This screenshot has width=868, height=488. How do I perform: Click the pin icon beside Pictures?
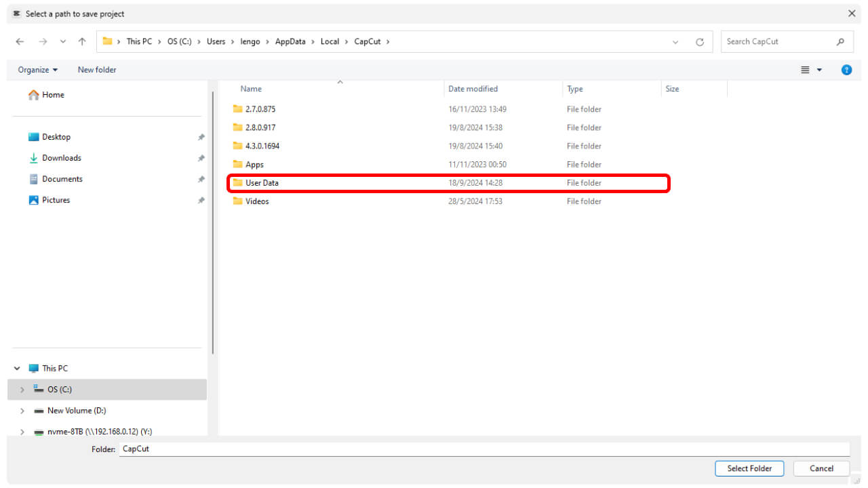click(x=201, y=200)
